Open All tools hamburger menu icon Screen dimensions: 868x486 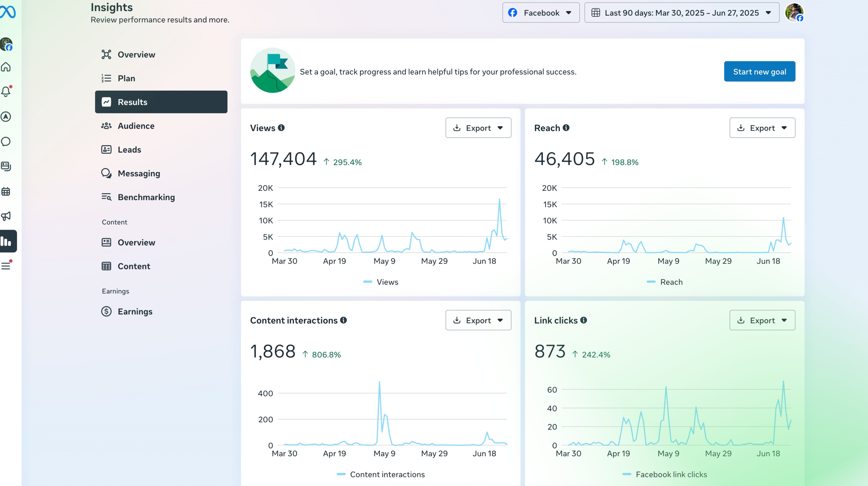(x=6, y=266)
